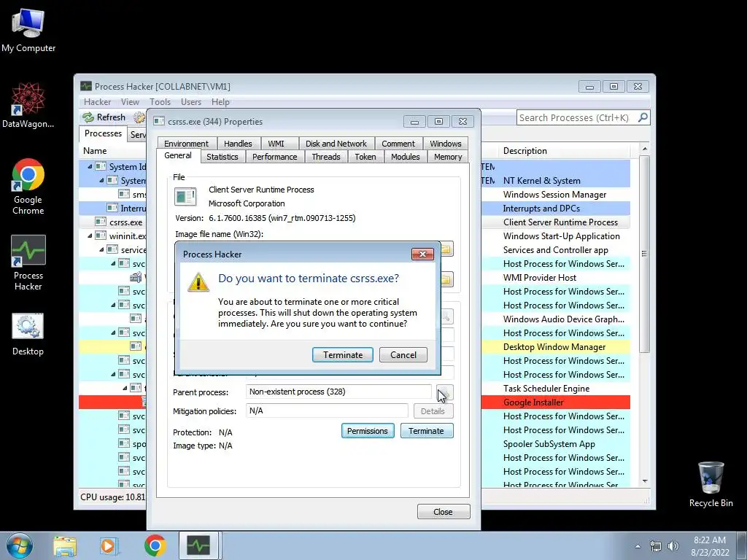The height and width of the screenshot is (560, 747).
Task: Click the Mitigation policies field
Action: pos(327,411)
